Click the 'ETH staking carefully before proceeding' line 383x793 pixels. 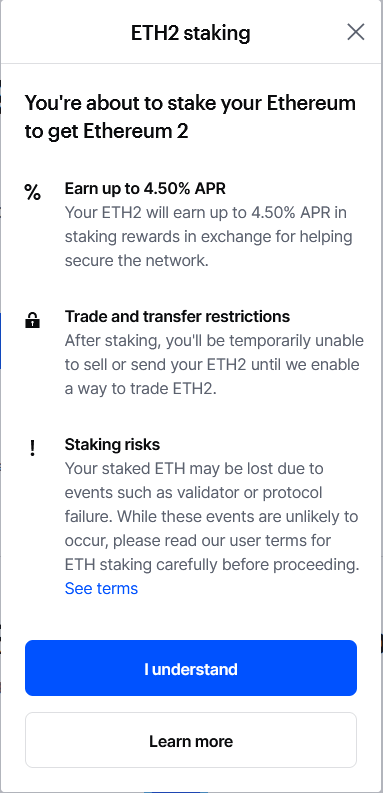tap(212, 564)
